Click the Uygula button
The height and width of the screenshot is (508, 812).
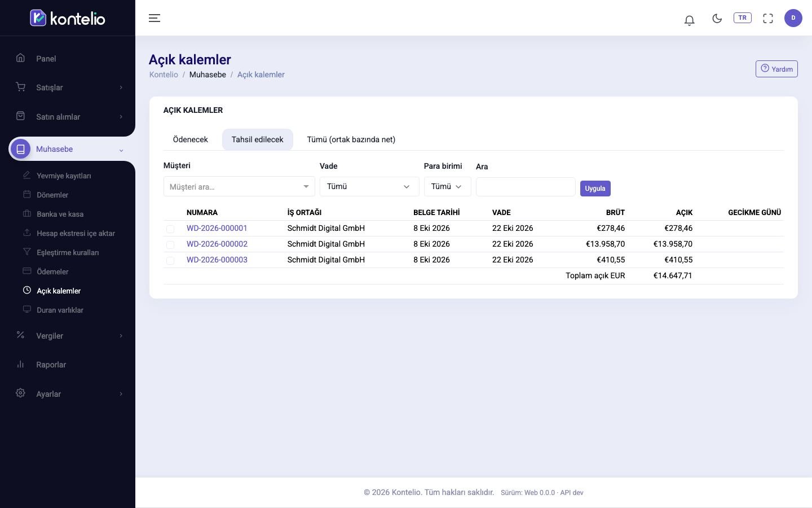[595, 188]
